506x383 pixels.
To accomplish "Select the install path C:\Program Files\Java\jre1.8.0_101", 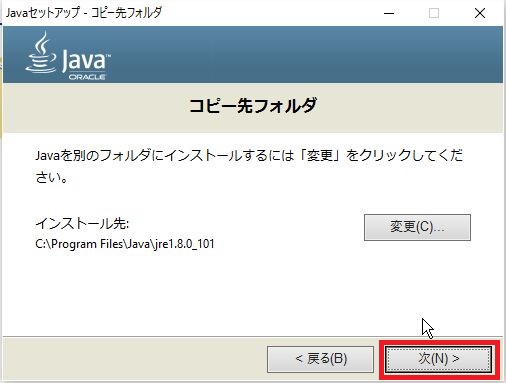I will (125, 244).
